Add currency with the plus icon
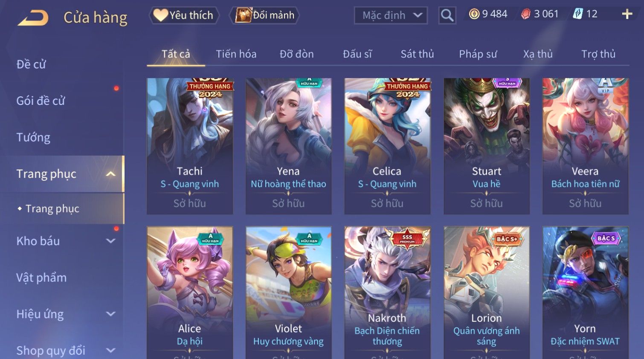 click(627, 14)
